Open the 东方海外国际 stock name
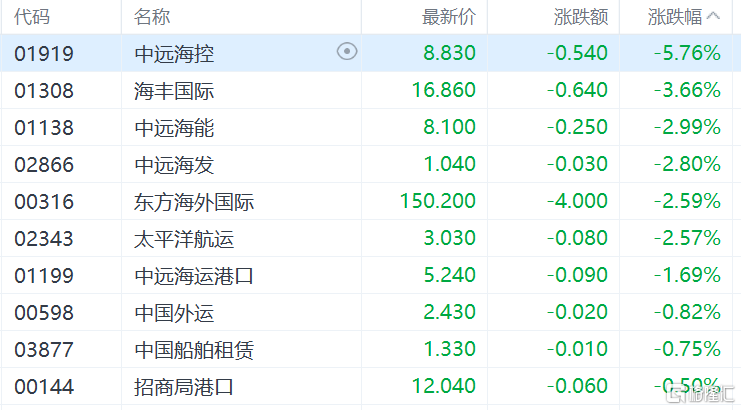Screen dimensions: 741x410 (x=194, y=202)
